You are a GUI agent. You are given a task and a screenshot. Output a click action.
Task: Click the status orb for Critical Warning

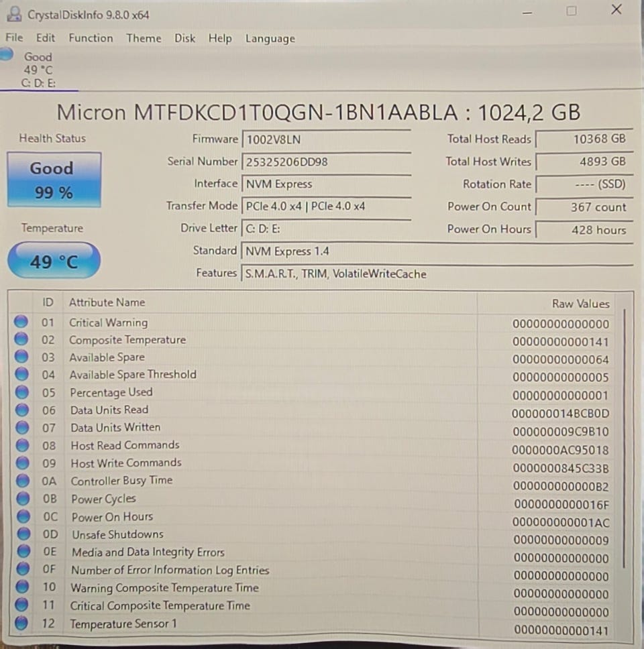point(21,322)
